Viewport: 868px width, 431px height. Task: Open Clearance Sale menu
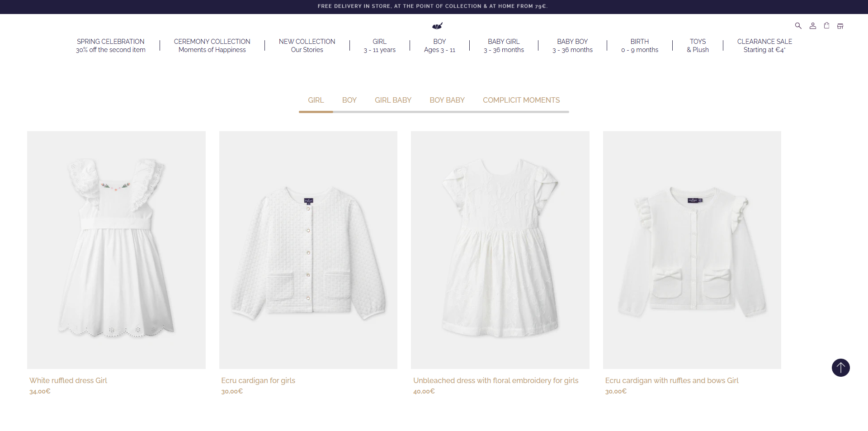click(x=764, y=46)
